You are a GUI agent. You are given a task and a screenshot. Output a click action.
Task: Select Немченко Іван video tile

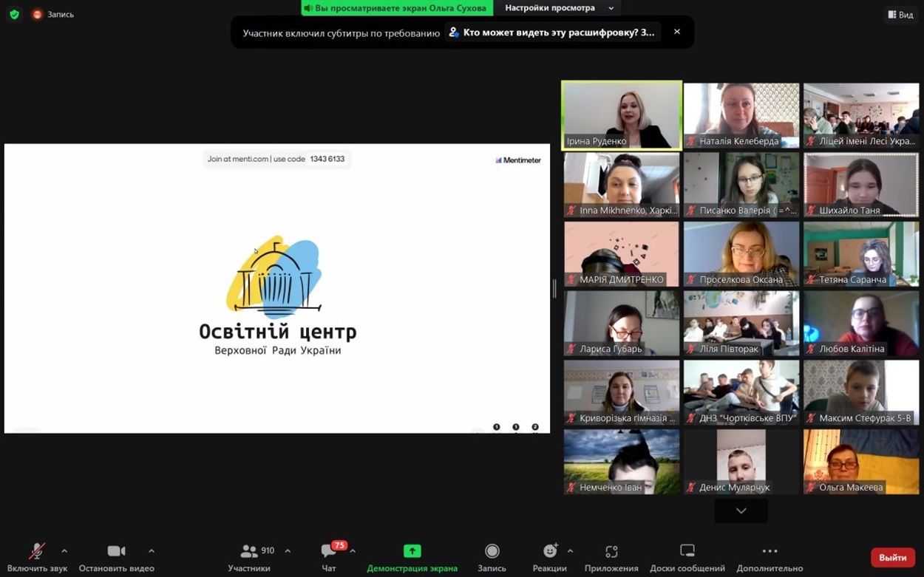[x=622, y=462]
